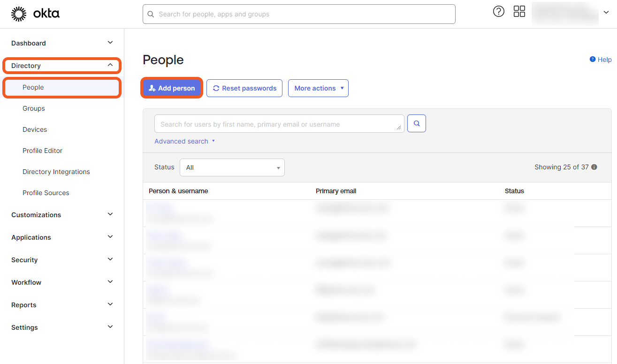Click the Okta logo icon
Screen dimensions: 617x364
(x=19, y=14)
